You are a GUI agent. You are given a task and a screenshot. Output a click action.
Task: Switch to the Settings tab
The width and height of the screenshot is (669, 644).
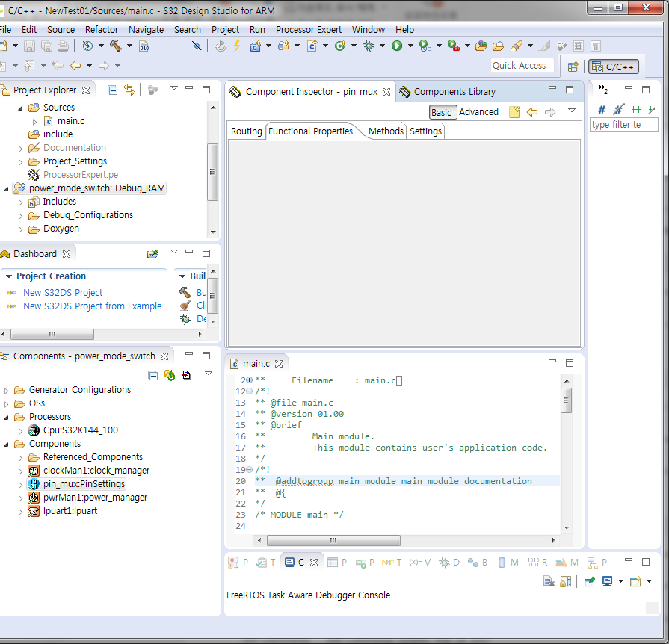coord(425,131)
